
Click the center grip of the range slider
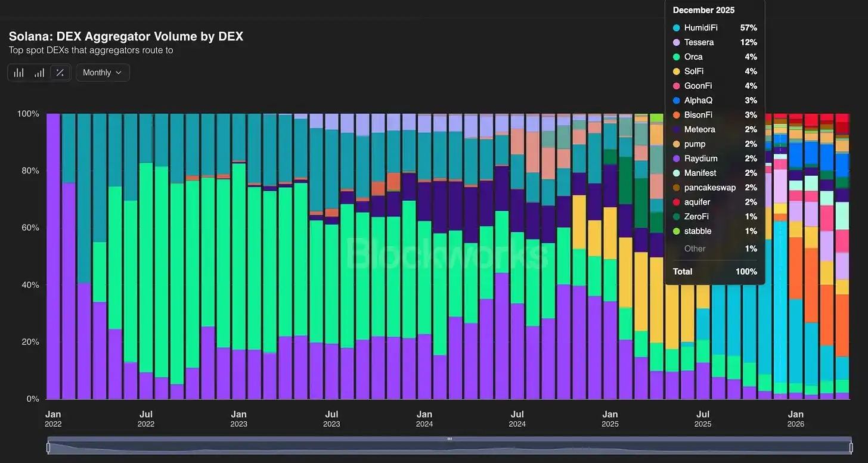point(449,439)
